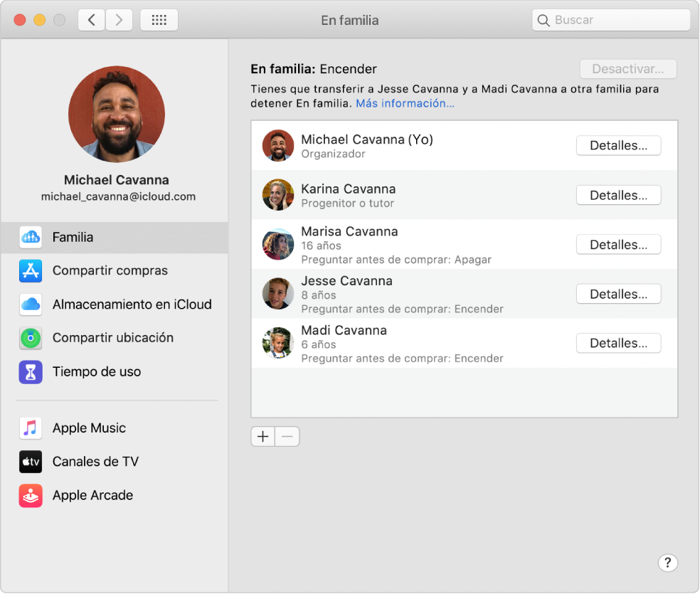Viewport: 700px width, 594px height.
Task: Click the 16 años age text
Action: (321, 246)
